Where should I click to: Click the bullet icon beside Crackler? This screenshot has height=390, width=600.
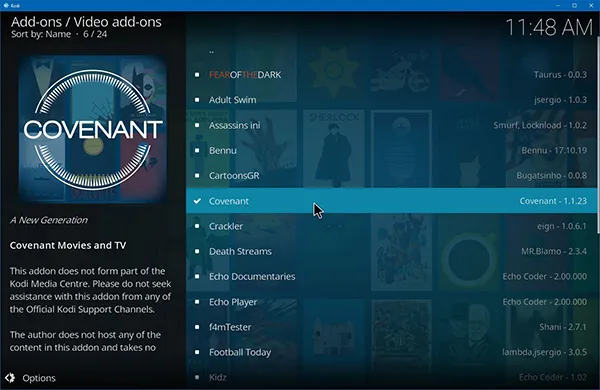[197, 226]
